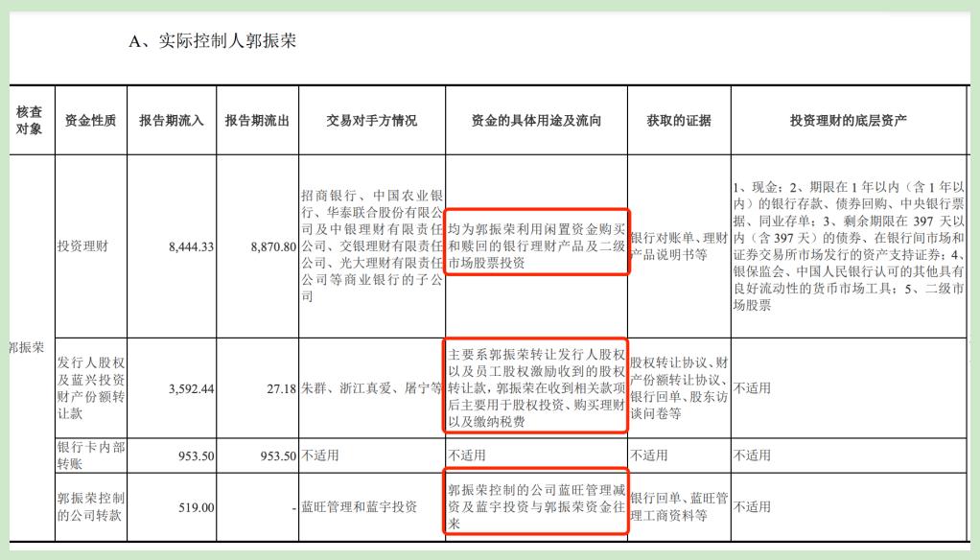Click the cell '均为郭振荣利用闲置资金购买'
This screenshot has height=560, width=980.
click(x=536, y=246)
